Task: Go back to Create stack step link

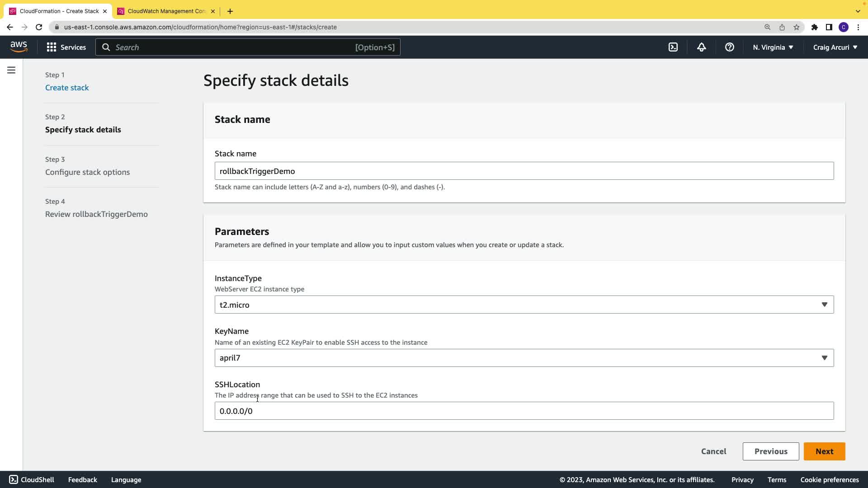Action: pos(67,88)
